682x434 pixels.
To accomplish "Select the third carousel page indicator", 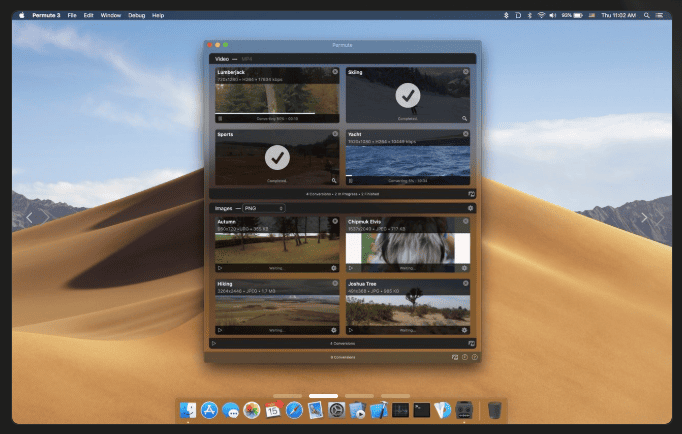I will click(x=359, y=396).
